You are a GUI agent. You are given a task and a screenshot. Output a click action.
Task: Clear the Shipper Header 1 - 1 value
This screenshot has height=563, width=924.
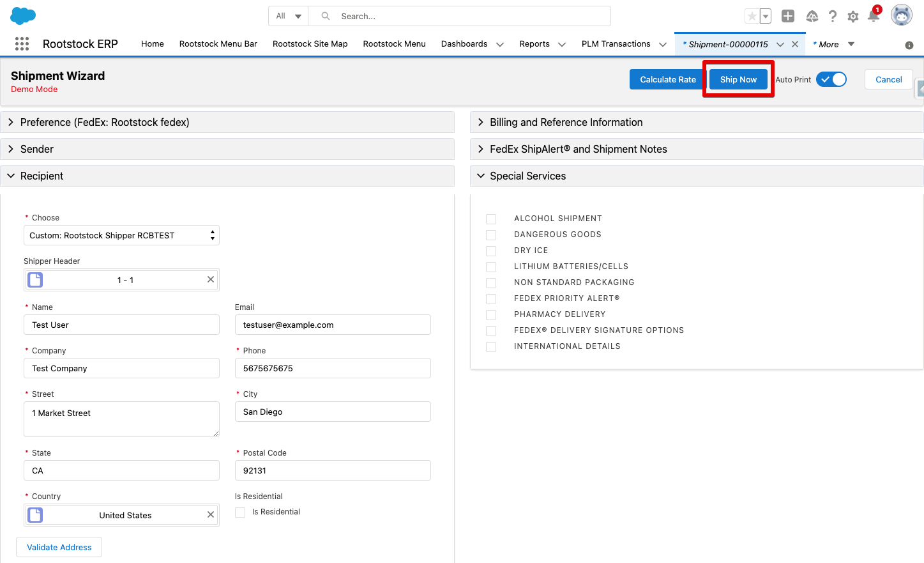point(211,279)
